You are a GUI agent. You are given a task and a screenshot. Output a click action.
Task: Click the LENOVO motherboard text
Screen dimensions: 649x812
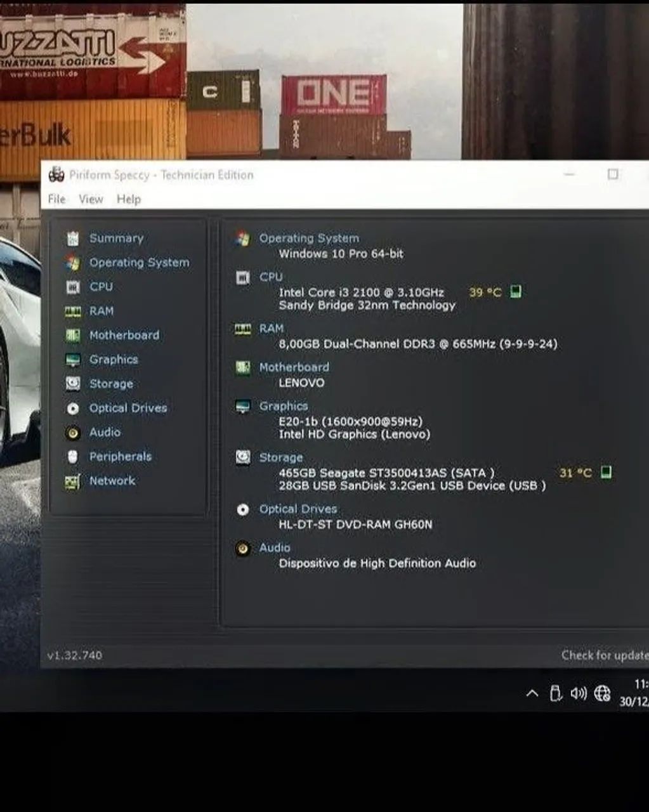coord(301,383)
